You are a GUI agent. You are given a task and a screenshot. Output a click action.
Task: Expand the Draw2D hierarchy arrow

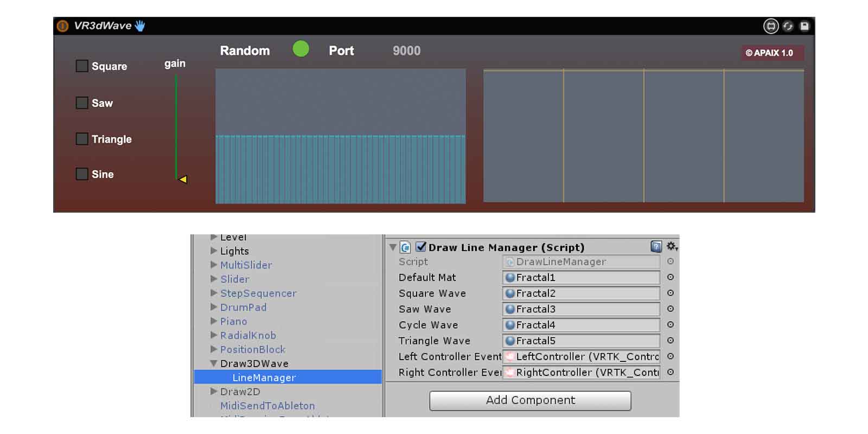[214, 391]
